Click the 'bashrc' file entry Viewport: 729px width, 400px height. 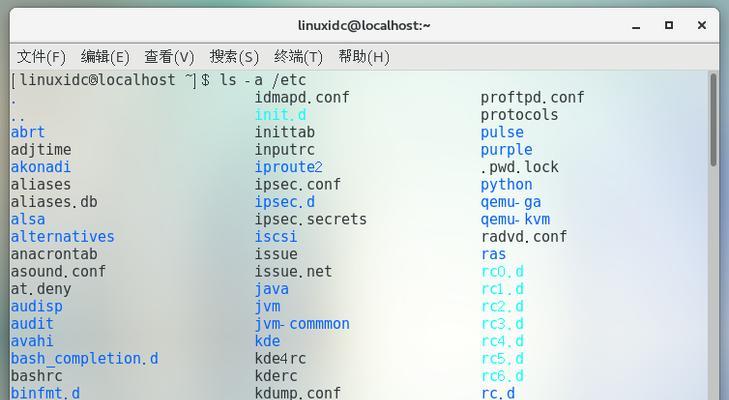(x=36, y=376)
